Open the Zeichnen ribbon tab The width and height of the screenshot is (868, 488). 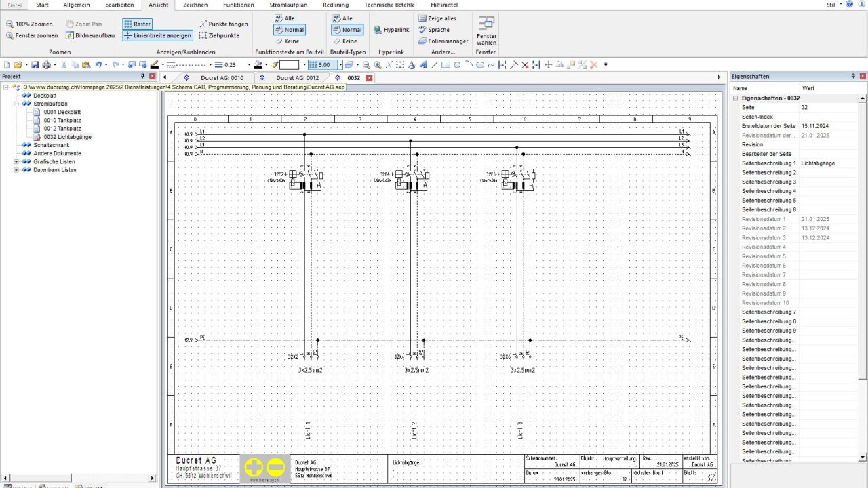coord(195,5)
